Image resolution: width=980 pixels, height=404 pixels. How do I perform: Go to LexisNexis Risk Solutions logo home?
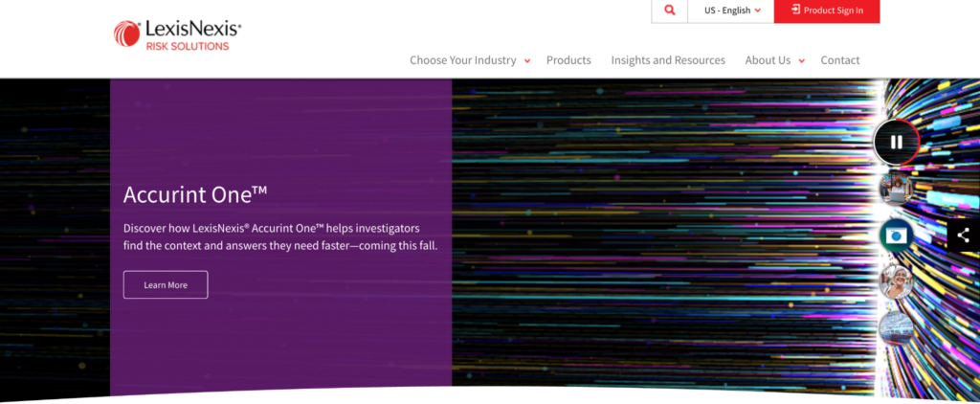(177, 34)
